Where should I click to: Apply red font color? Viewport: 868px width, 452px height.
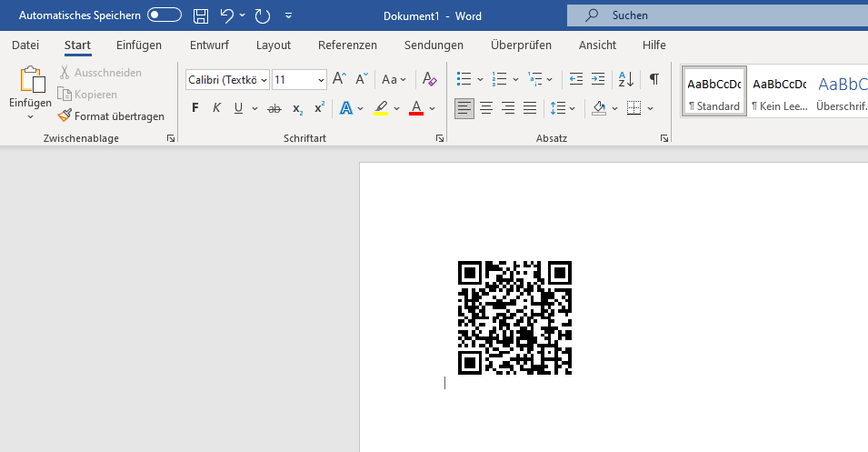pos(416,108)
